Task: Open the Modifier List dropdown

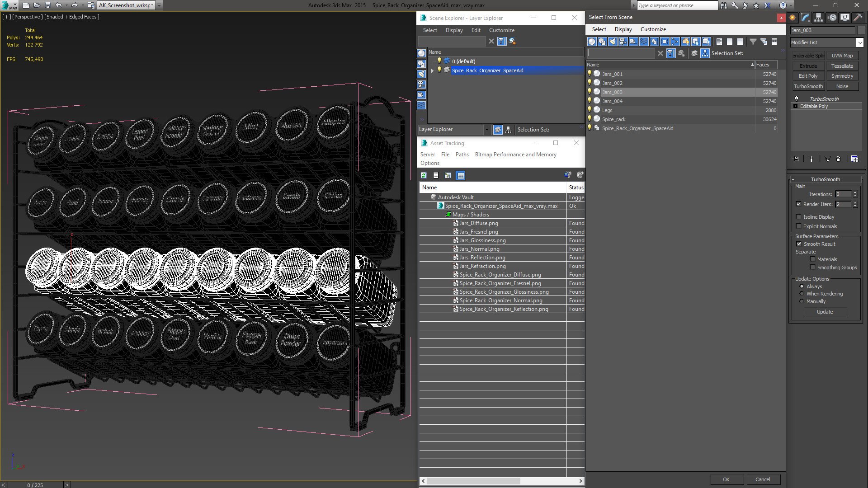Action: coord(859,42)
